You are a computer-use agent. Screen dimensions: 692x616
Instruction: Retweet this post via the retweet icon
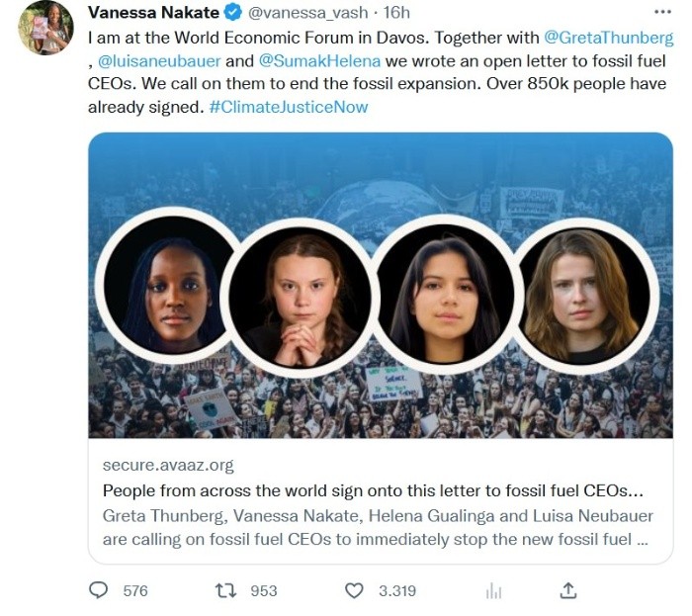point(226,590)
